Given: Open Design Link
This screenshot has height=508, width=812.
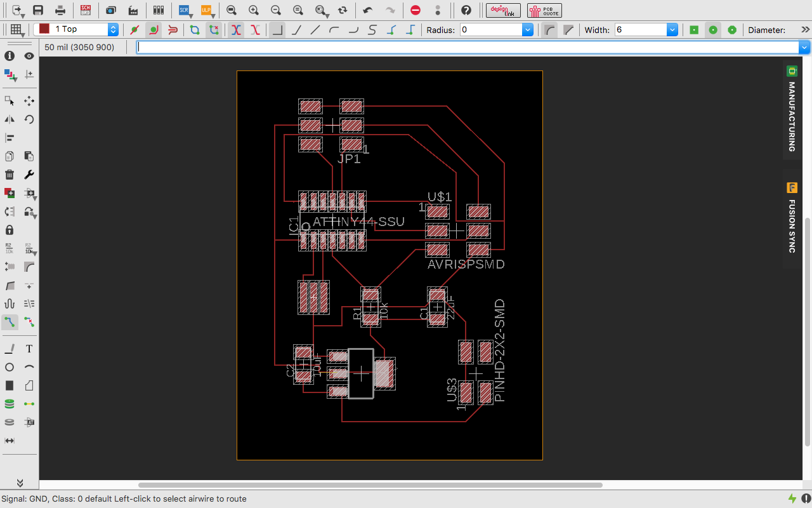Looking at the screenshot, I should tap(503, 10).
